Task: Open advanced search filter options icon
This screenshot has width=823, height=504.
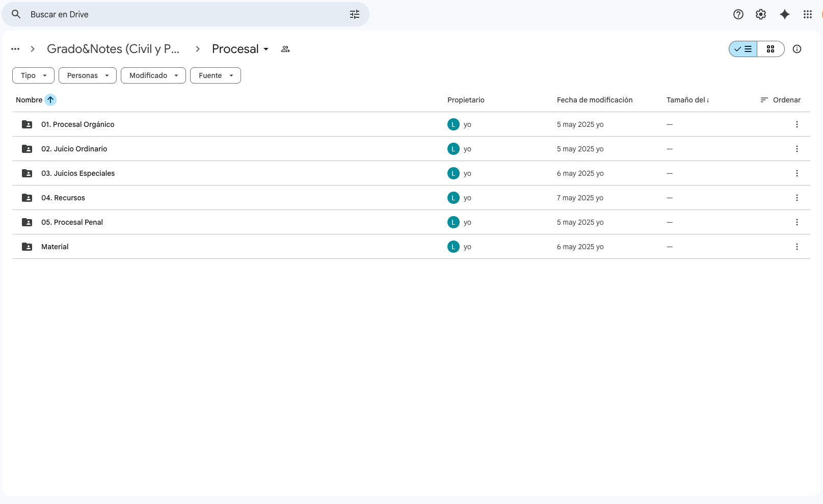Action: point(355,14)
